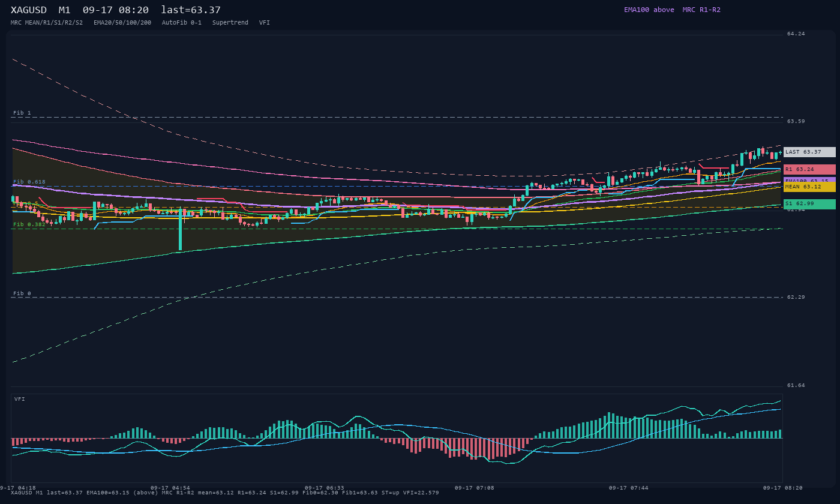Click the VFI indicator panel label
840x504 pixels.
point(20,399)
